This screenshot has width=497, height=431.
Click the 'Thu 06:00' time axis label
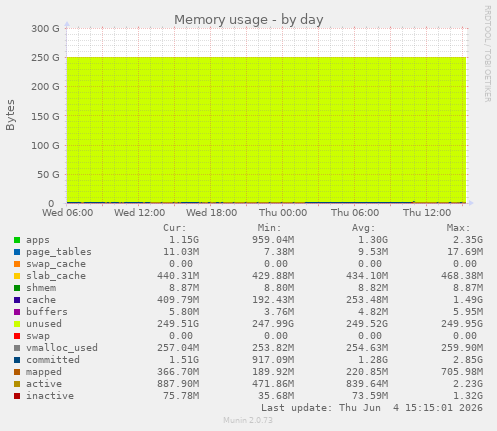[355, 213]
